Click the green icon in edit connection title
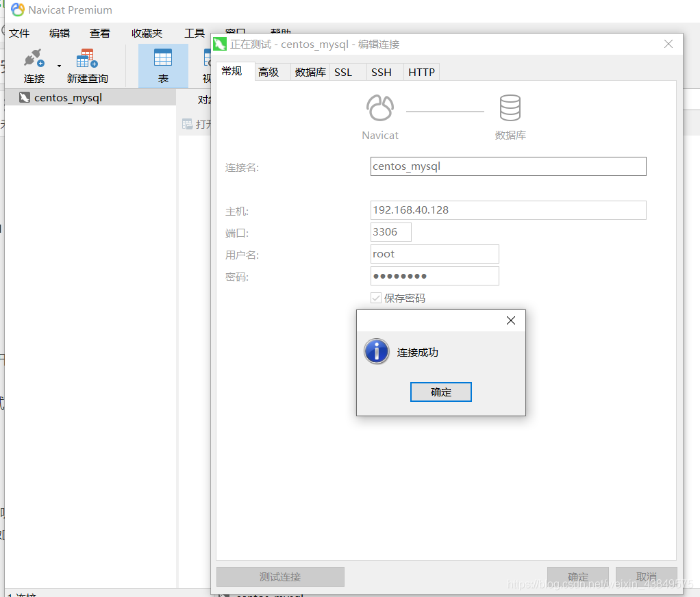Screen dimensions: 700x597 [220, 45]
